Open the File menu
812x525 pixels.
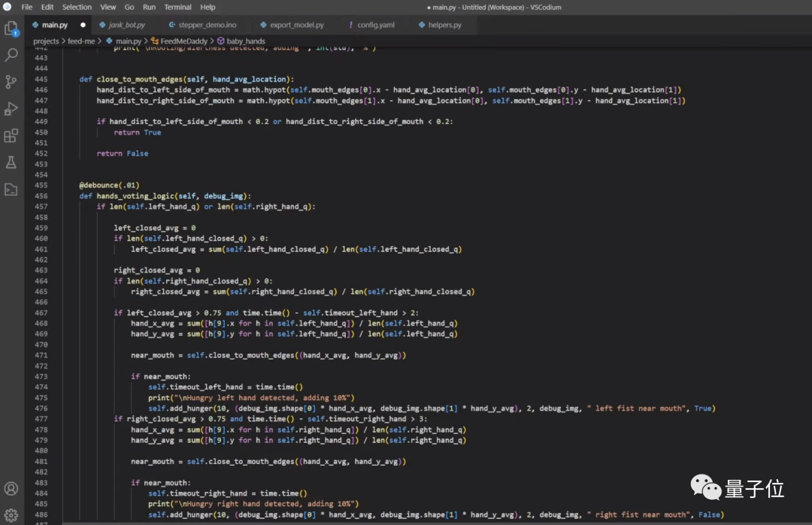coord(27,7)
